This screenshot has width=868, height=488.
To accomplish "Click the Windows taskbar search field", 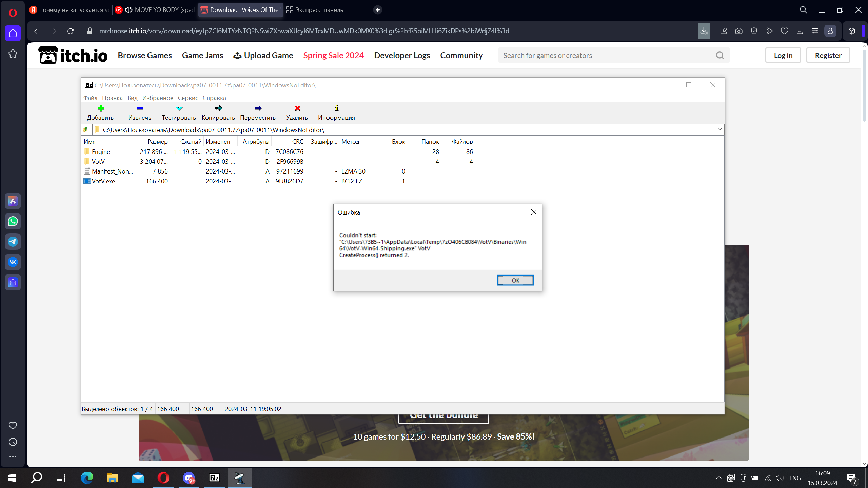I will click(x=36, y=477).
